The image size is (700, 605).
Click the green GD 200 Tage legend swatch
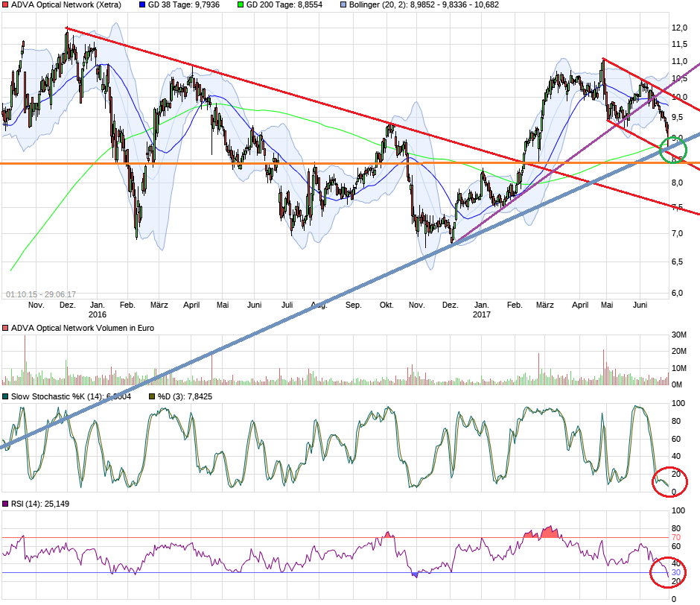(x=241, y=5)
